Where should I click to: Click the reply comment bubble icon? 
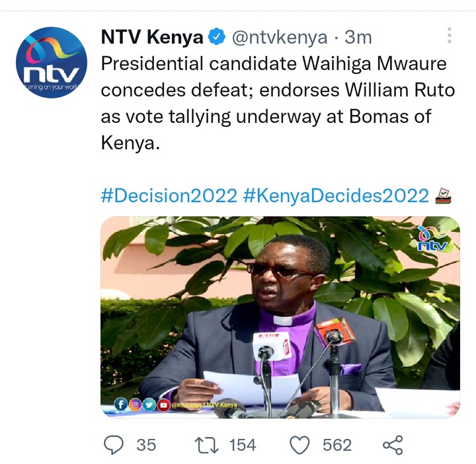tap(114, 445)
